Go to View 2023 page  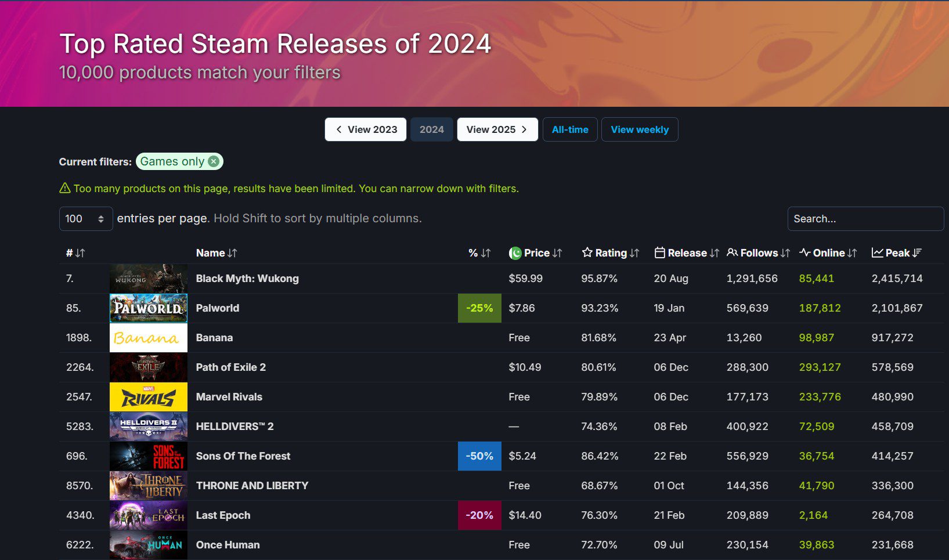coord(366,129)
